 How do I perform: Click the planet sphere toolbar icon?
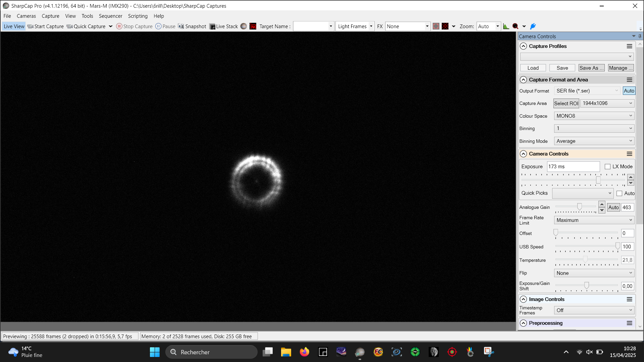pos(244,26)
